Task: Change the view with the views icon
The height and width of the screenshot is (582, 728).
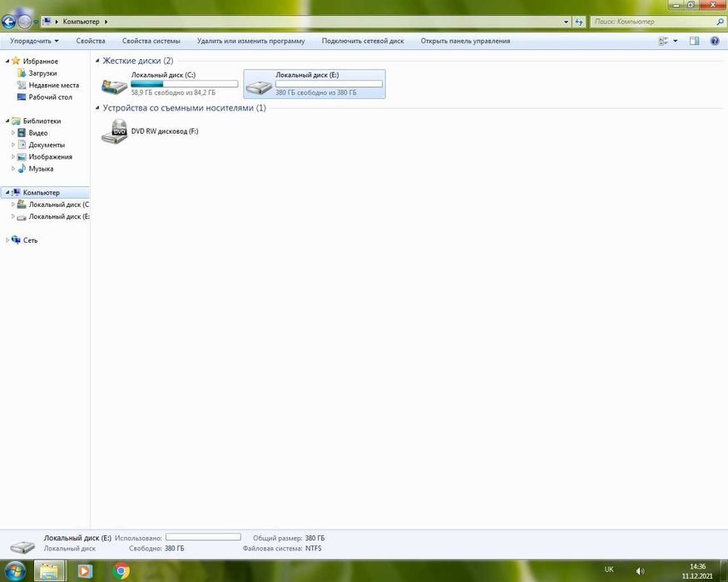Action: click(x=663, y=41)
